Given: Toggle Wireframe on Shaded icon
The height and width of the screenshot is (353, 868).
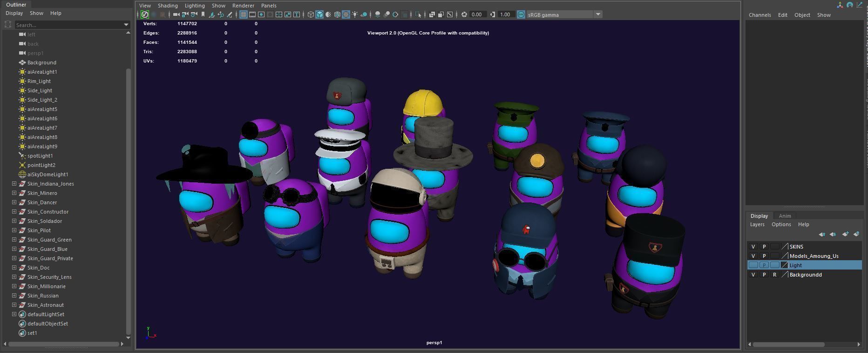Looking at the screenshot, I should click(337, 14).
